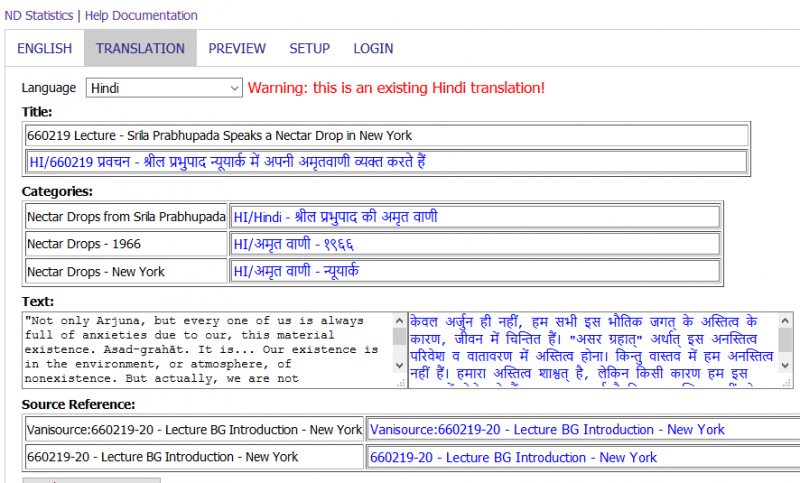This screenshot has width=800, height=483.
Task: Click the English '660219-20 - Lecture BG Introduction' cell
Action: tap(194, 457)
